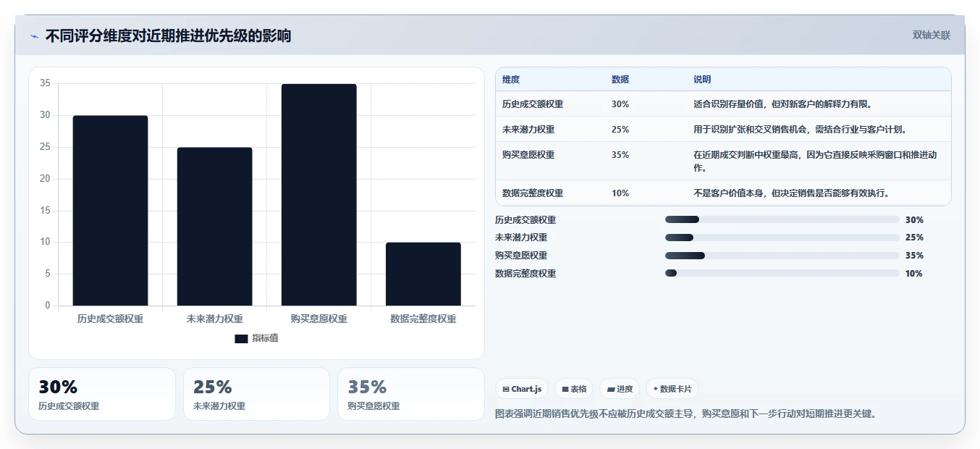Screen dimensions: 980x449
Task: Click the 购买意愿权重 x-axis label
Action: (x=318, y=319)
